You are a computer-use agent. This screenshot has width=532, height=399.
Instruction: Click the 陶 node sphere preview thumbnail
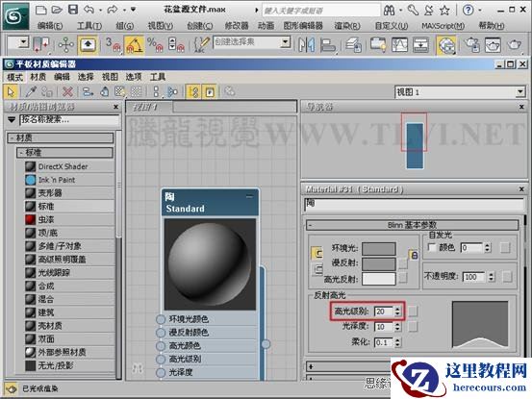point(210,264)
